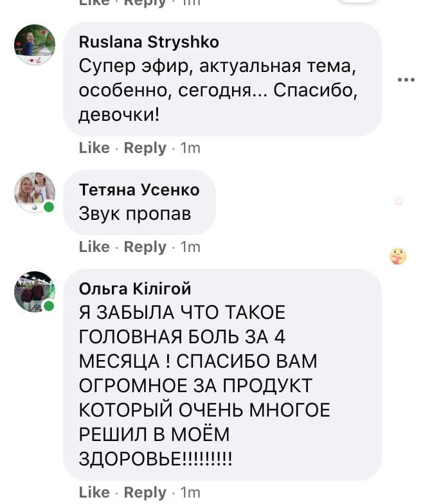This screenshot has width=441, height=504.
Task: Click the Ольга Кілігой name link
Action: coord(134,289)
